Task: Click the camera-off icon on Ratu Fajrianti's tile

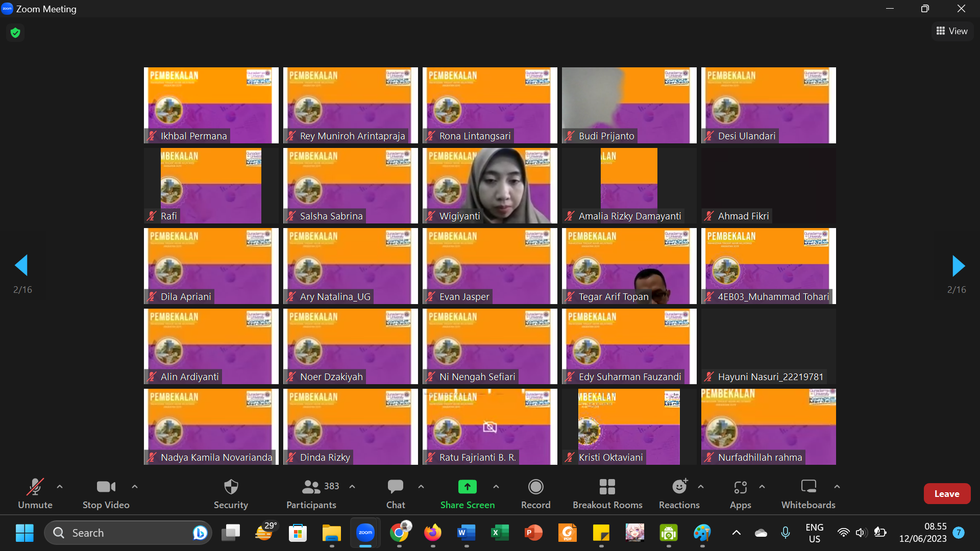Action: [489, 427]
